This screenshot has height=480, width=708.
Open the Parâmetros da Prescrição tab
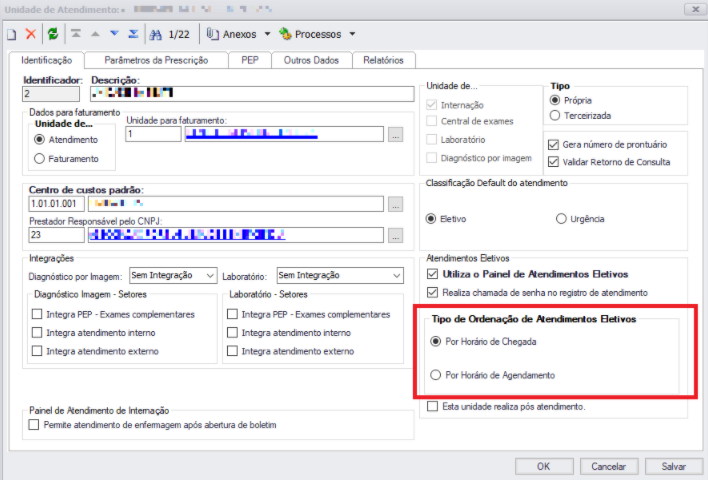pyautogui.click(x=156, y=60)
